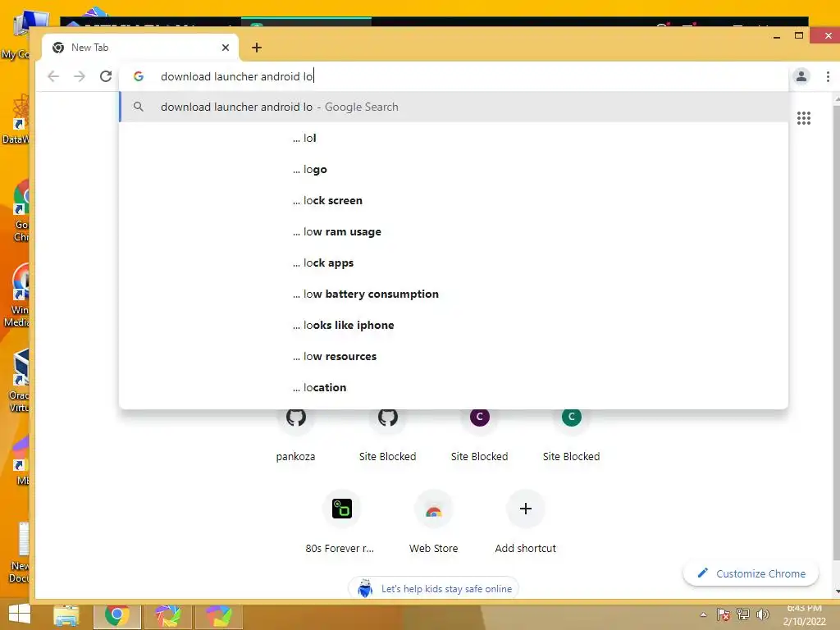Click the page scrollbar down arrow
This screenshot has height=630, width=840.
click(x=836, y=591)
